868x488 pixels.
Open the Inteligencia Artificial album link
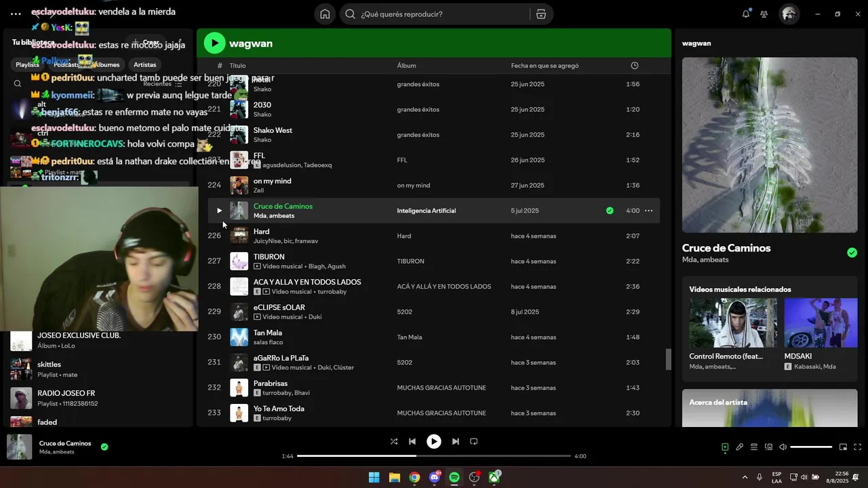pyautogui.click(x=426, y=211)
